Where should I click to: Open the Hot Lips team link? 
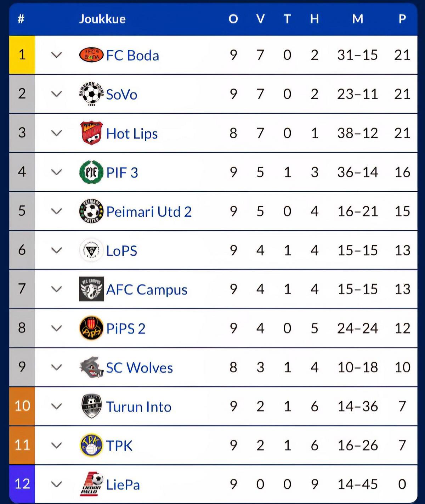coord(132,134)
